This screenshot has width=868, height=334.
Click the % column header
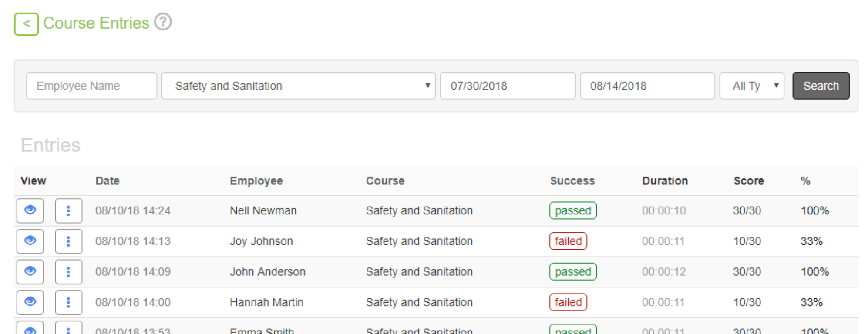[x=805, y=181]
